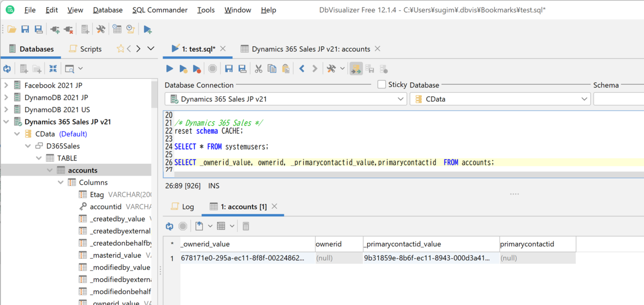Click export result set icon

click(199, 226)
